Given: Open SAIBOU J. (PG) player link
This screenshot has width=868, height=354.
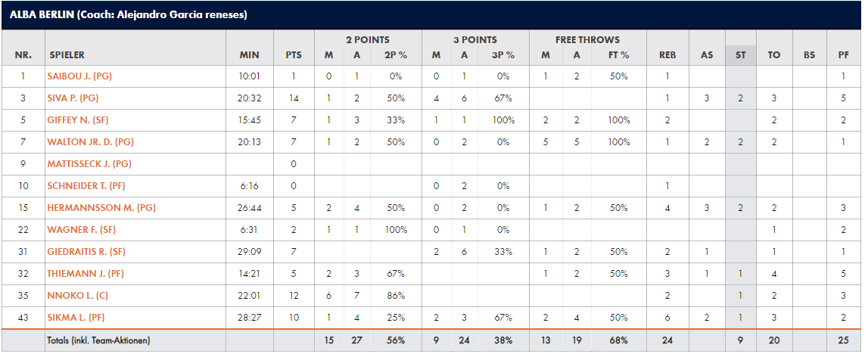Looking at the screenshot, I should (x=79, y=76).
